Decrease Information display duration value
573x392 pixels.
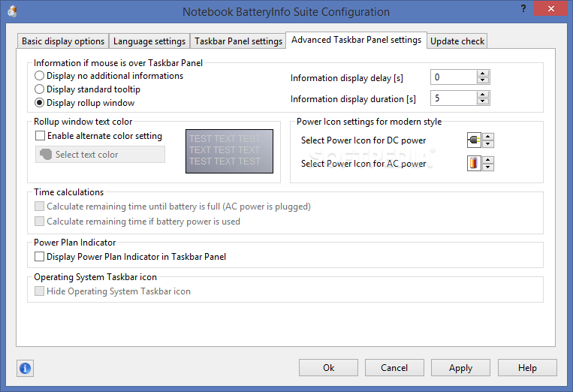point(483,101)
